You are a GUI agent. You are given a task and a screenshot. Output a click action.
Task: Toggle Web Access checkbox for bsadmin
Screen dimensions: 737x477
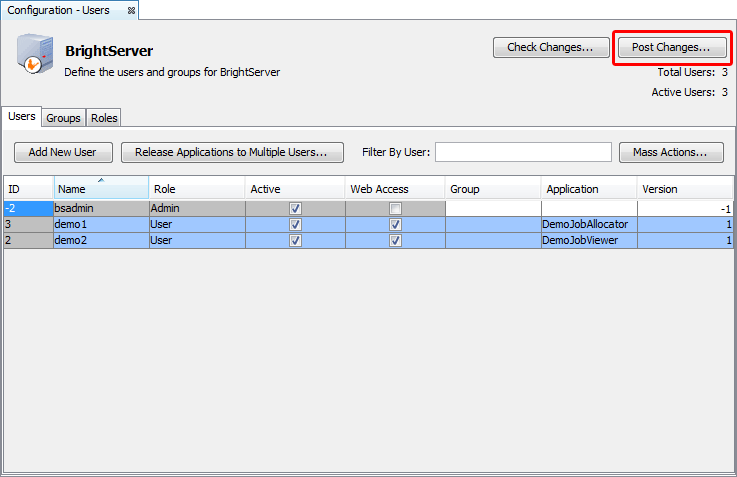pos(396,209)
